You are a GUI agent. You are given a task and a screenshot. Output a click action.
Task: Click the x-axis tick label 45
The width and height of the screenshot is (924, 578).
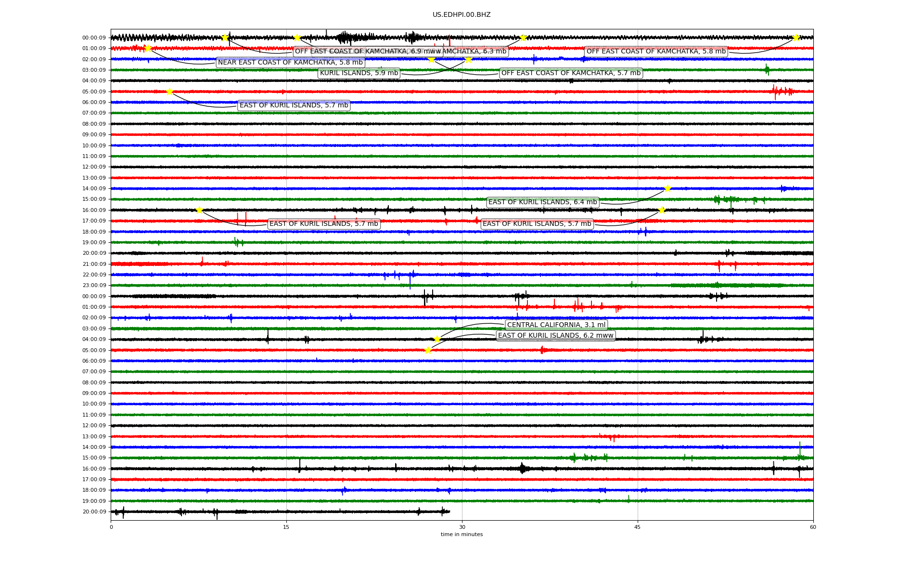coord(638,527)
